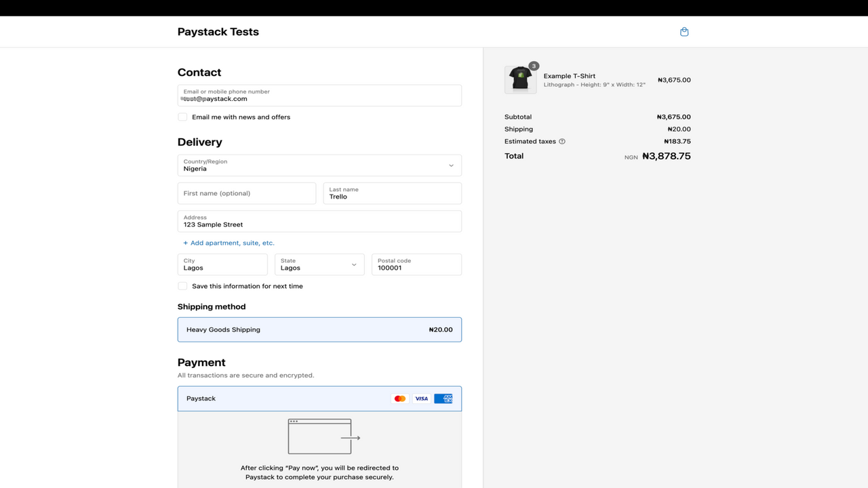Click the redirected to Paystack notice text
This screenshot has width=868, height=488.
[319, 472]
